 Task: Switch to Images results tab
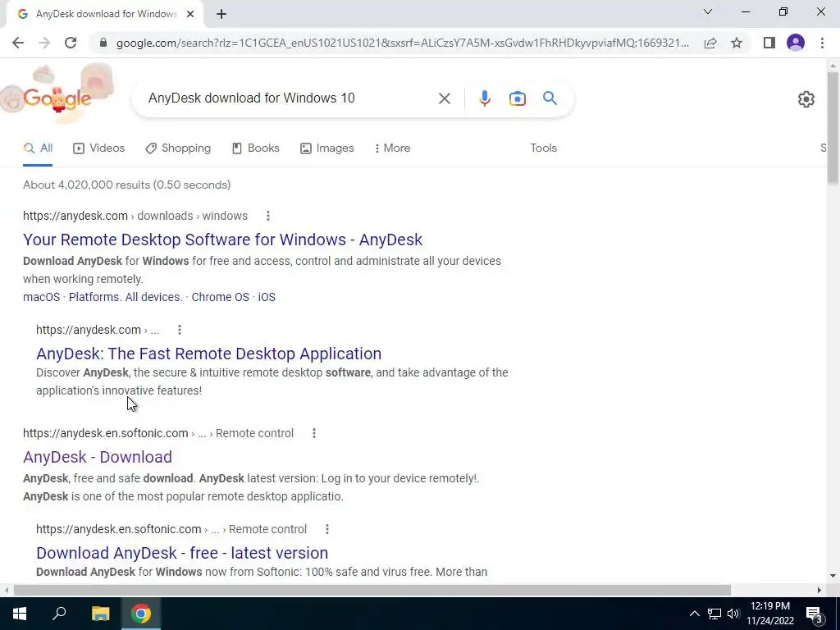click(x=326, y=148)
